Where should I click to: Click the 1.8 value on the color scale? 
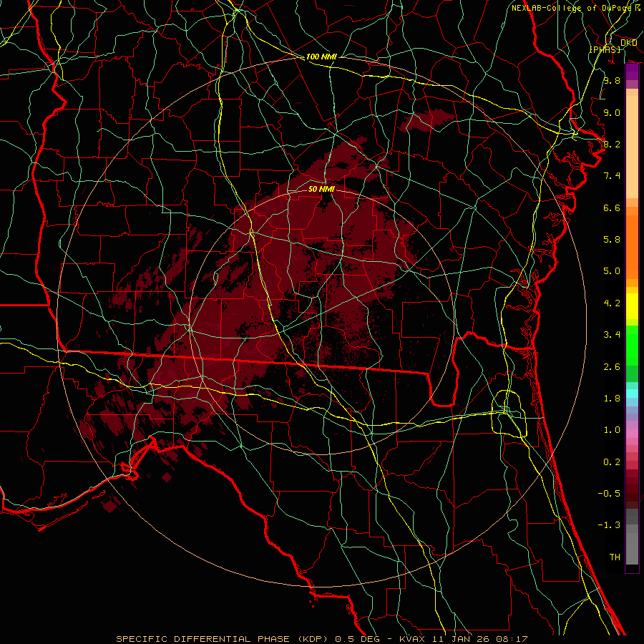tap(612, 399)
